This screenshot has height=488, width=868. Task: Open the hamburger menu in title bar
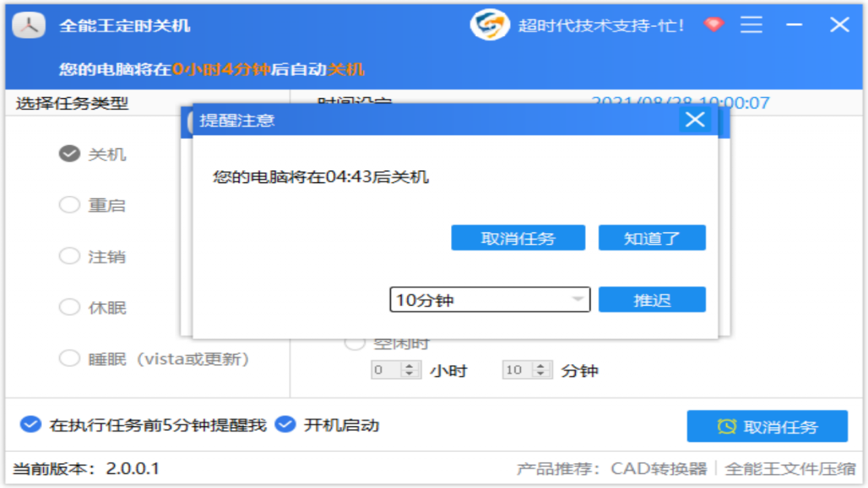click(x=751, y=24)
